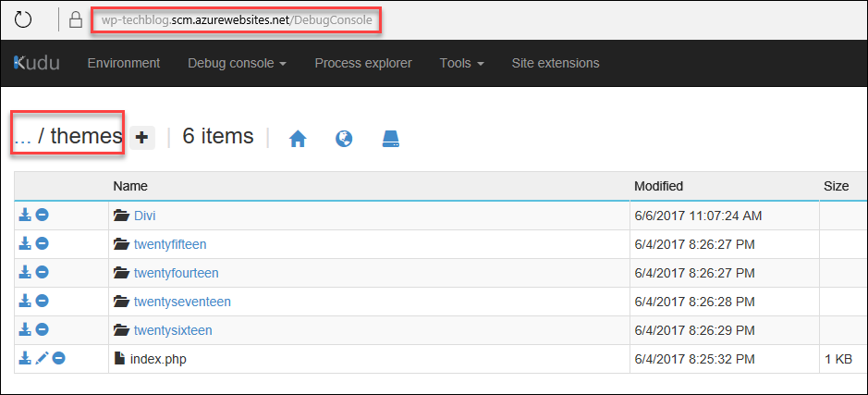This screenshot has height=395, width=868.
Task: Click the lock icon in address bar
Action: 75,20
